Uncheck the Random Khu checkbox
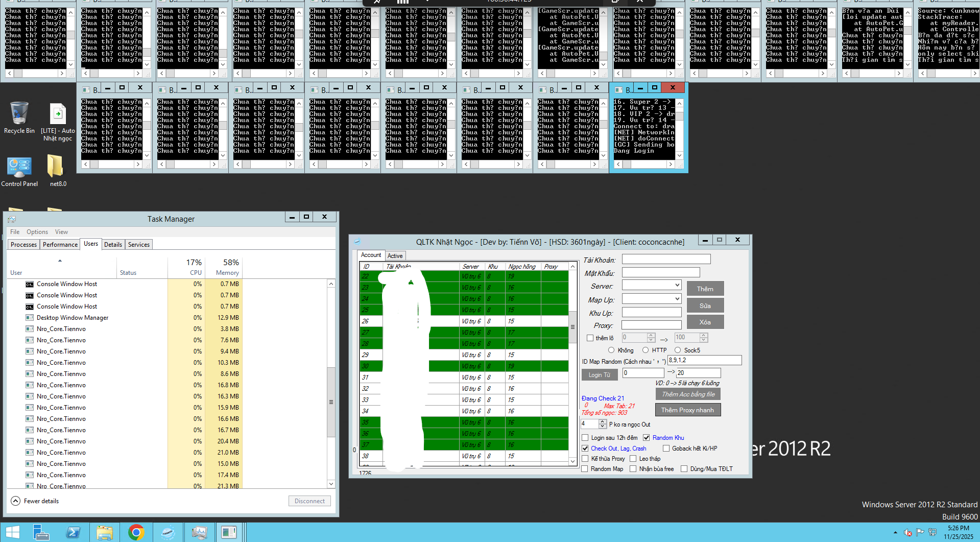This screenshot has height=542, width=980. [646, 438]
